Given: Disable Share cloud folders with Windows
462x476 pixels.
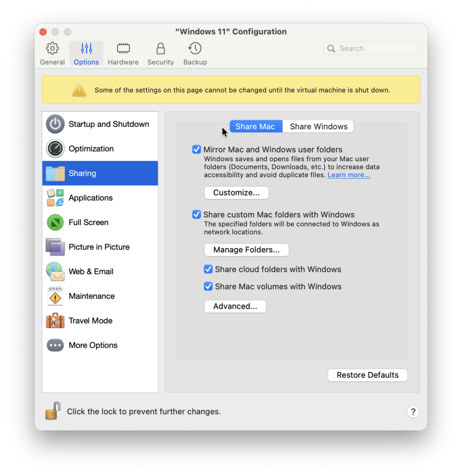Looking at the screenshot, I should tap(208, 269).
